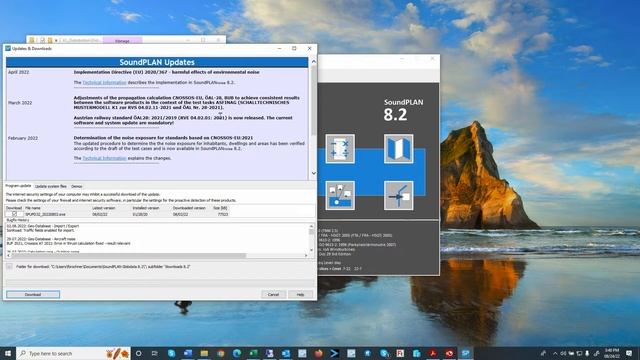Open Microsoft Edge from the taskbar

237,353
